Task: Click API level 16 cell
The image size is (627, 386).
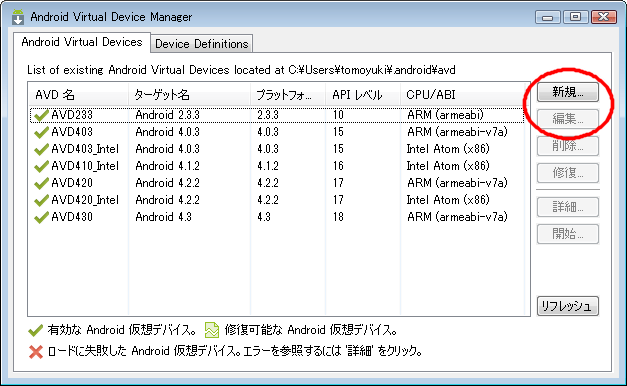Action: tap(338, 166)
